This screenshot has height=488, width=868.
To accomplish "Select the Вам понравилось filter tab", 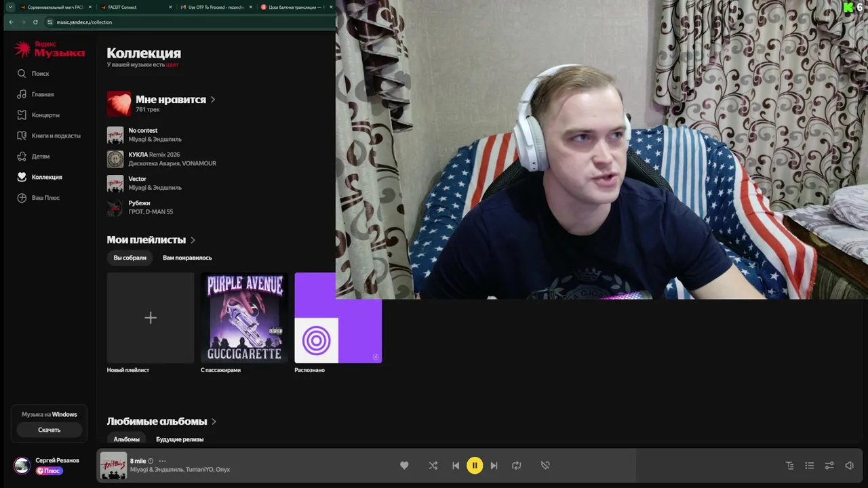I will 187,258.
